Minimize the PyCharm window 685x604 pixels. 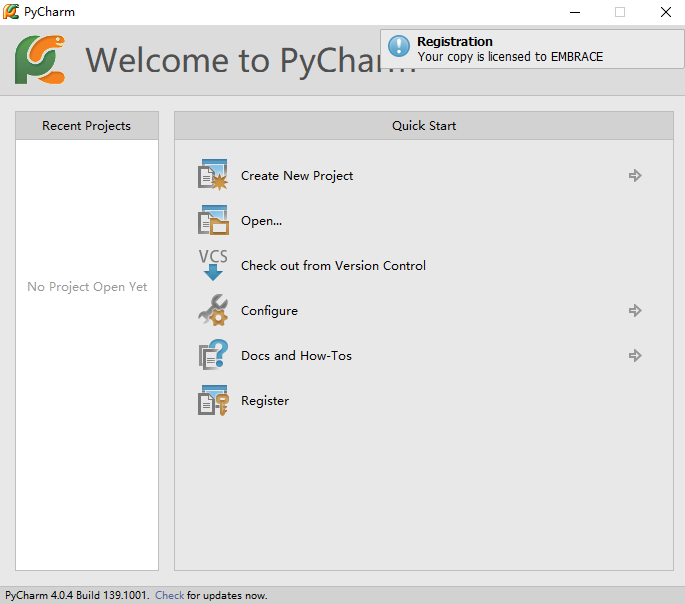coord(575,12)
